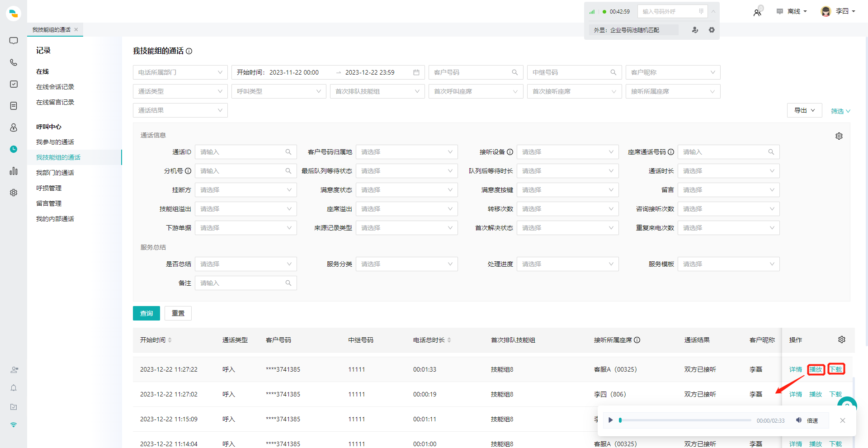Mute the audio player volume icon

click(x=799, y=420)
